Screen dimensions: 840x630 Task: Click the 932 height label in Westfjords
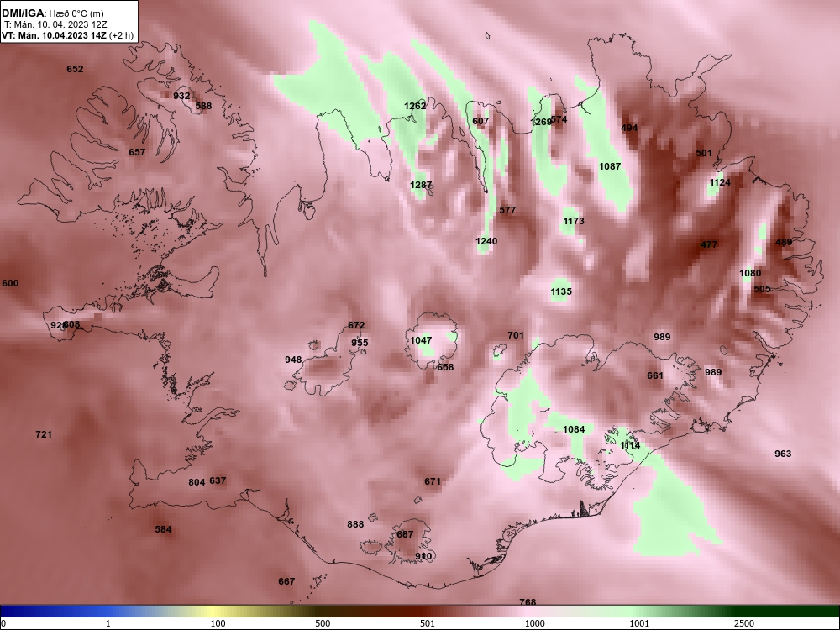(181, 96)
